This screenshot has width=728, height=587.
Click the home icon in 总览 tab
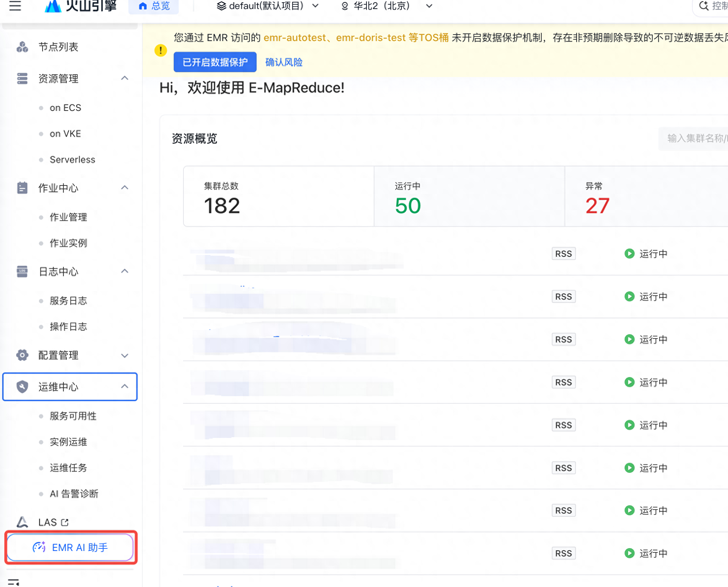pos(143,6)
